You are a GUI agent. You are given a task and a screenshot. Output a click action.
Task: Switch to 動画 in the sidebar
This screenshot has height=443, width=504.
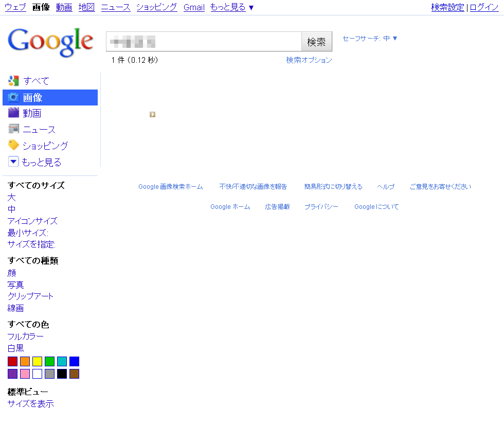click(32, 113)
